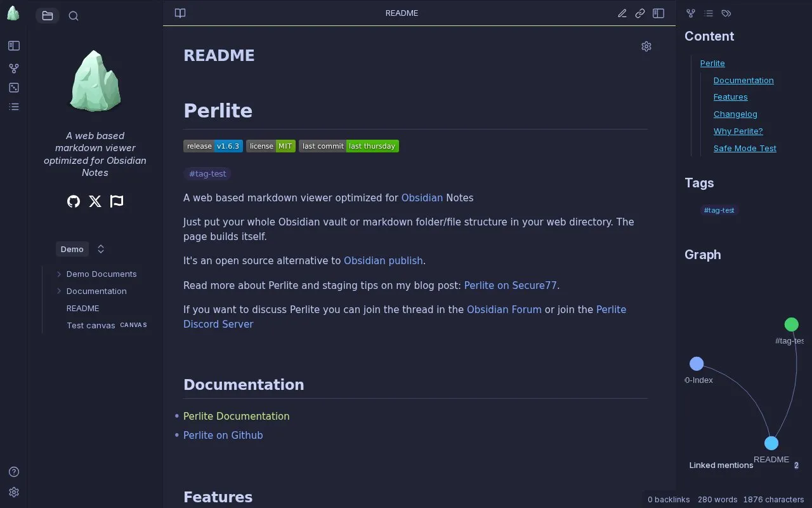812x508 pixels.
Task: Switch right panel to the graph tab
Action: coord(691,13)
